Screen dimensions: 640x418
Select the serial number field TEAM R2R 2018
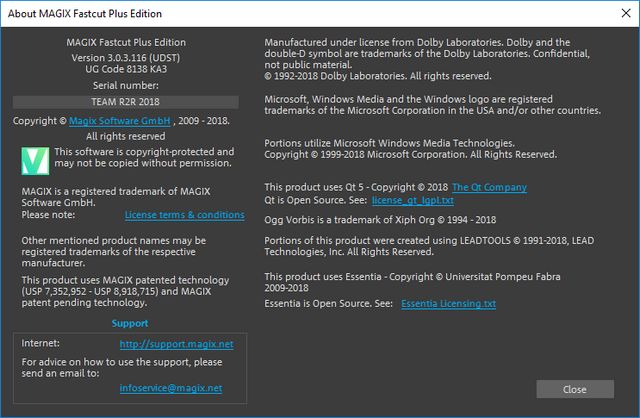pos(125,101)
